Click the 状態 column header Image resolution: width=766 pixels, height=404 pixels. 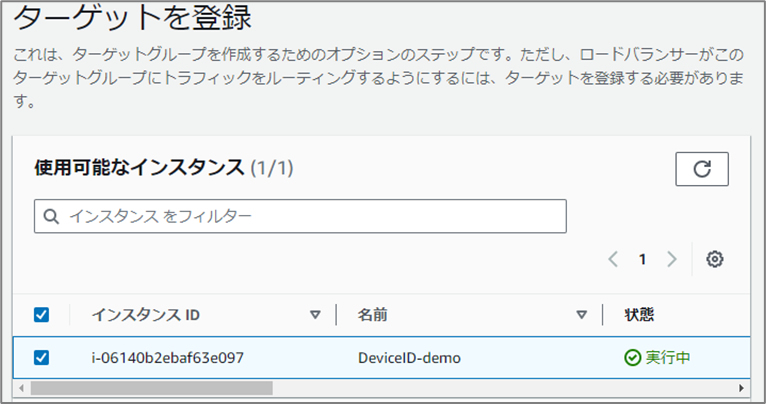640,315
